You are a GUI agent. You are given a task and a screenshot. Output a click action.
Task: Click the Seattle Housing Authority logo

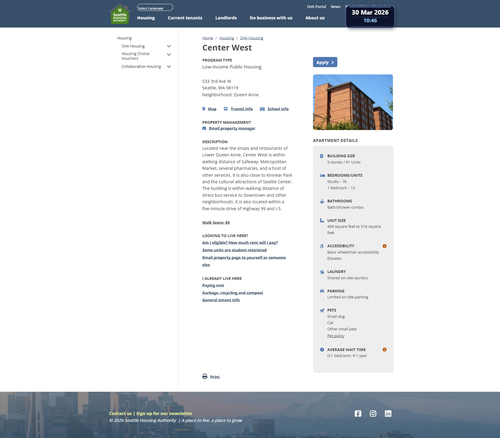point(120,14)
